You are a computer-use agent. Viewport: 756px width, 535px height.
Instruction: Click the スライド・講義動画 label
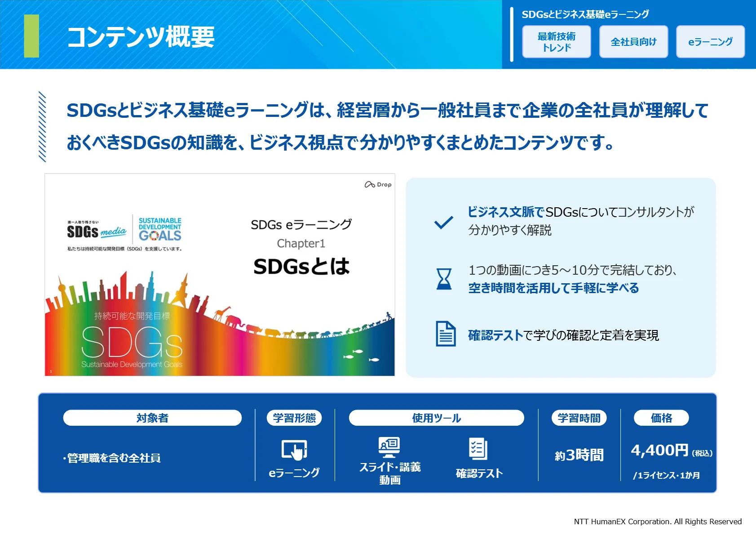point(389,473)
